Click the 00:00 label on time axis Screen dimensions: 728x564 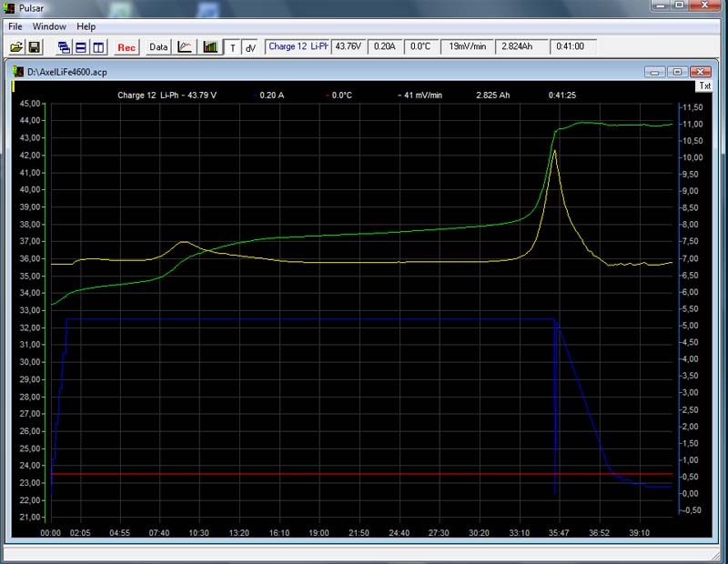[51, 533]
